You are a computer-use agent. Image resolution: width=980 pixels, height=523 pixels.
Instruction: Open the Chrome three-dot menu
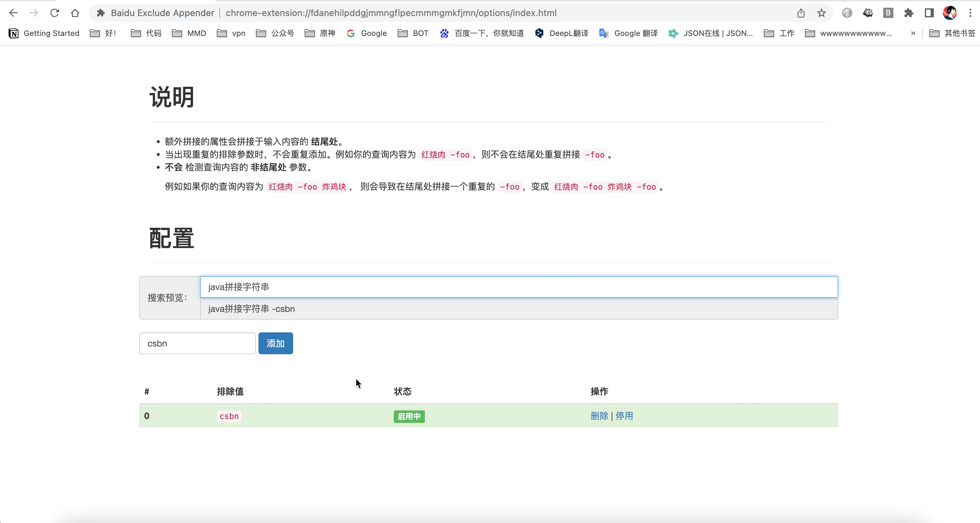970,13
